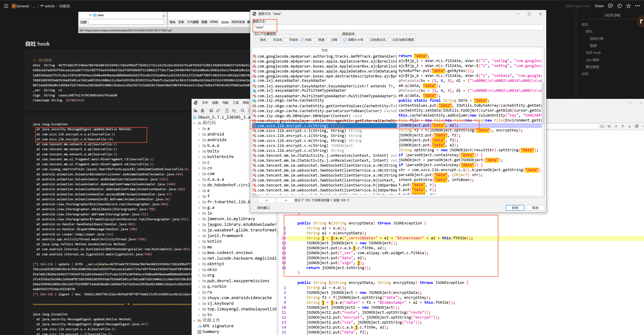Click the home icon beside General
This screenshot has width=644, height=335.
tap(14, 6)
